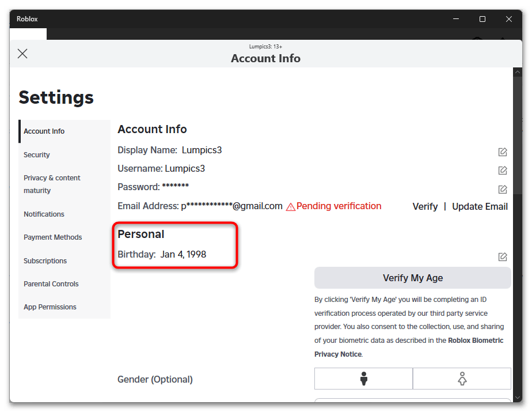The image size is (532, 412).
Task: Open the Roblox Biometric Privacy Notice link
Action: coord(409,347)
